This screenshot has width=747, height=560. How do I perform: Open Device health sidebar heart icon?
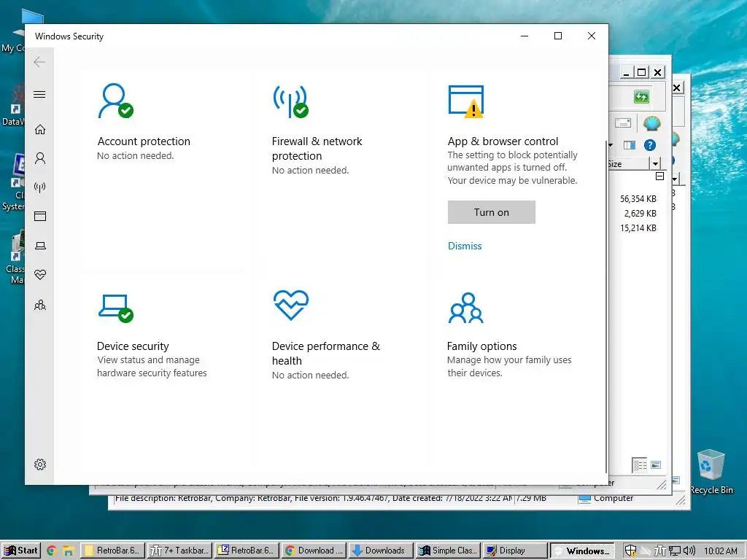(x=40, y=275)
